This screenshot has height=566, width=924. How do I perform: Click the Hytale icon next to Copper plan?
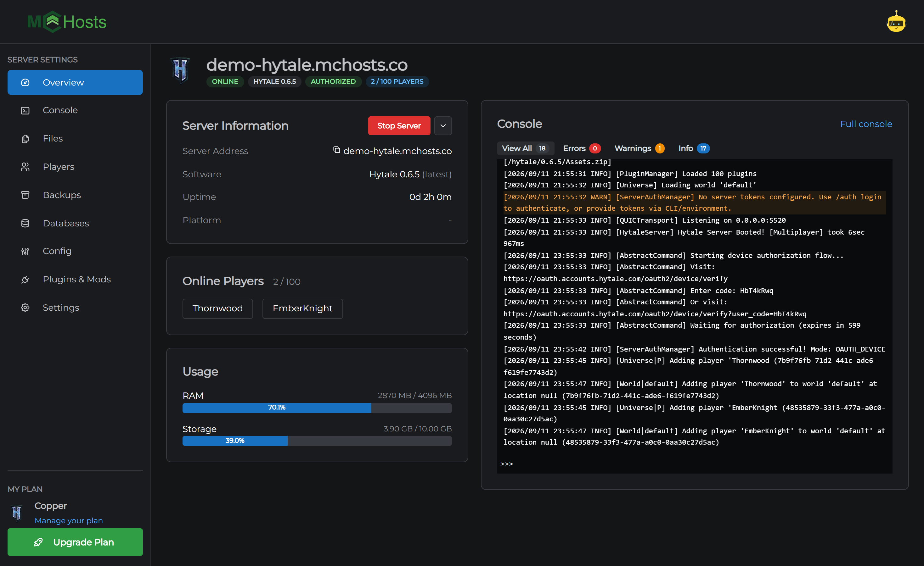click(17, 513)
